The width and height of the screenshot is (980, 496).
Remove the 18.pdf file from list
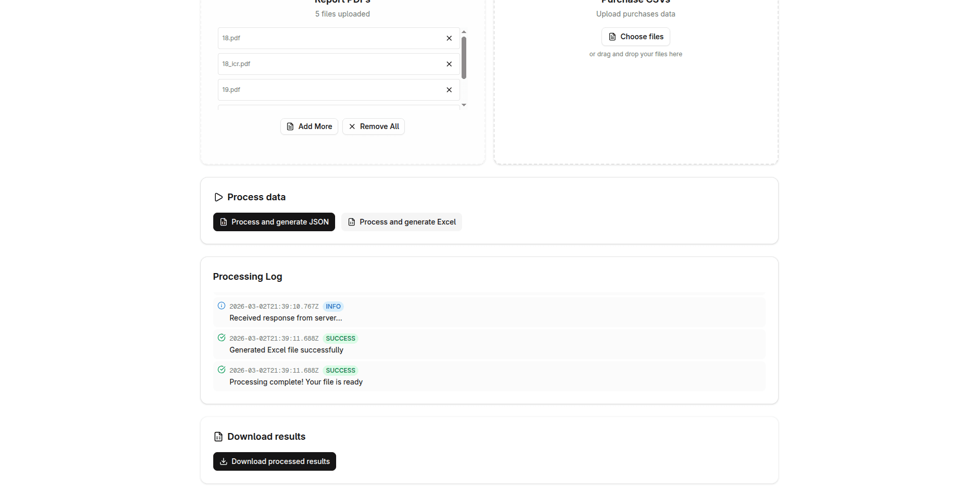pos(449,38)
